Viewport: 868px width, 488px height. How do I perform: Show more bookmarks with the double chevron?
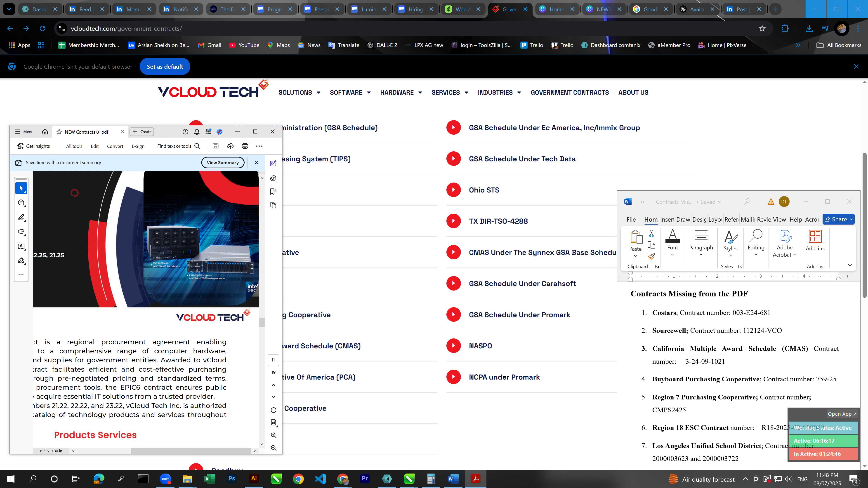tap(798, 45)
